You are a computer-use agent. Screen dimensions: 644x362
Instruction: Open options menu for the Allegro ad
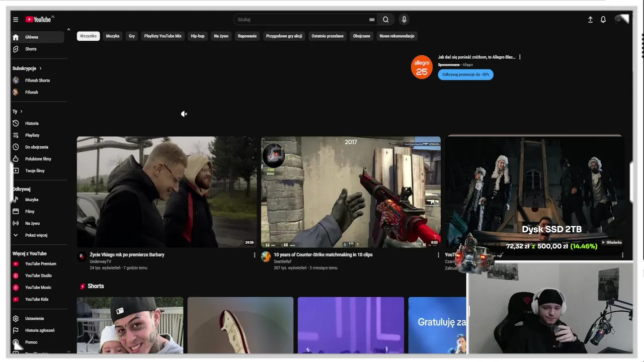(x=520, y=57)
